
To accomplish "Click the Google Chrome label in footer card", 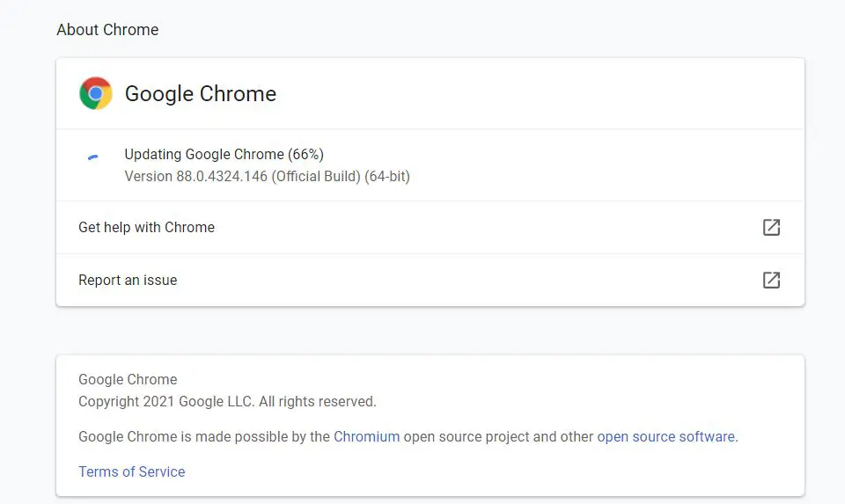I will [128, 380].
